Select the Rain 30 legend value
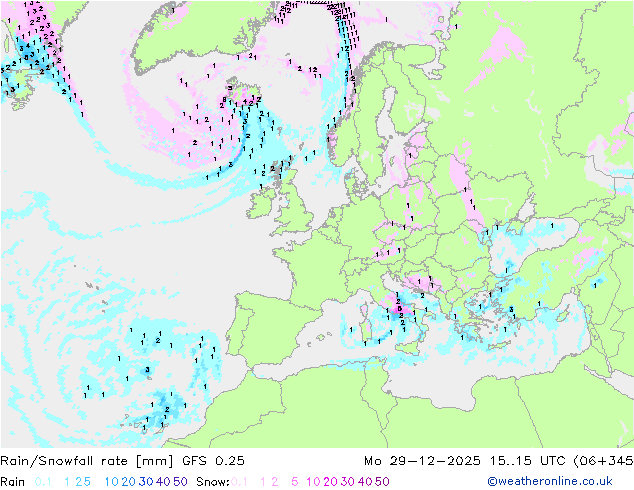This screenshot has width=634, height=490. (146, 482)
